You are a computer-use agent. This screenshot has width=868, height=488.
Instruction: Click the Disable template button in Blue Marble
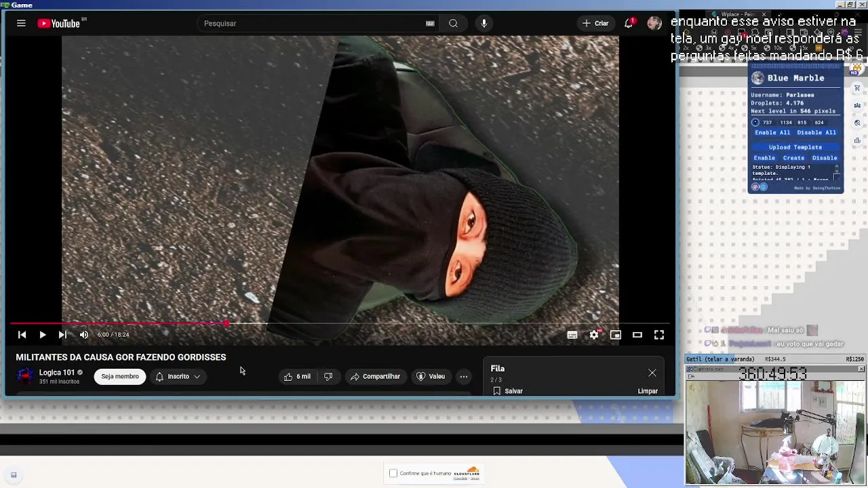825,158
